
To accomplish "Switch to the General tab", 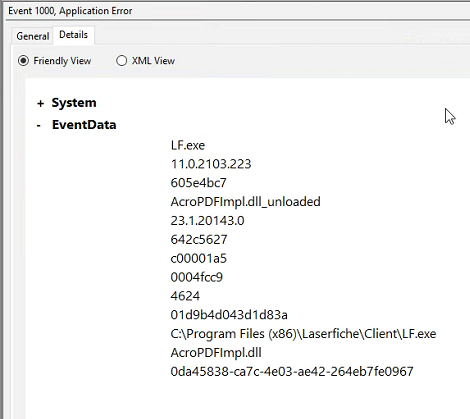I will (33, 36).
